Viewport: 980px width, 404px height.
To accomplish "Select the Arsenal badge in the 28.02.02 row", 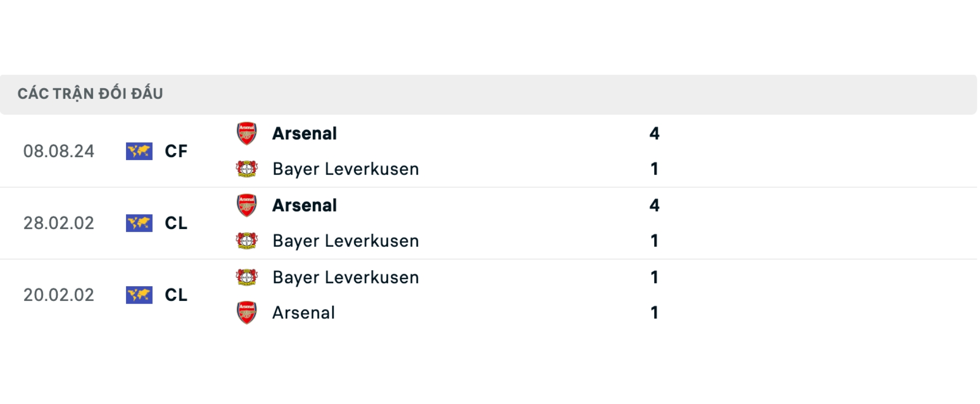I will pos(247,205).
